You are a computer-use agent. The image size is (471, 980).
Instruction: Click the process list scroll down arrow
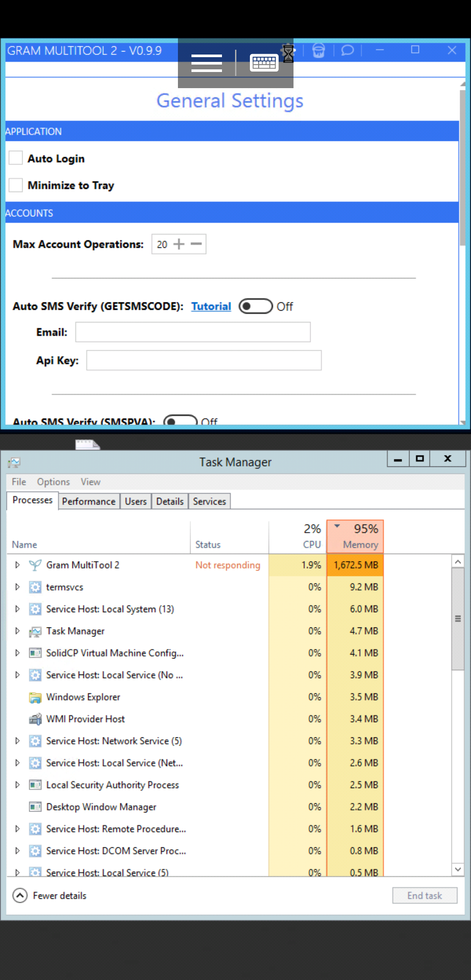coord(457,869)
